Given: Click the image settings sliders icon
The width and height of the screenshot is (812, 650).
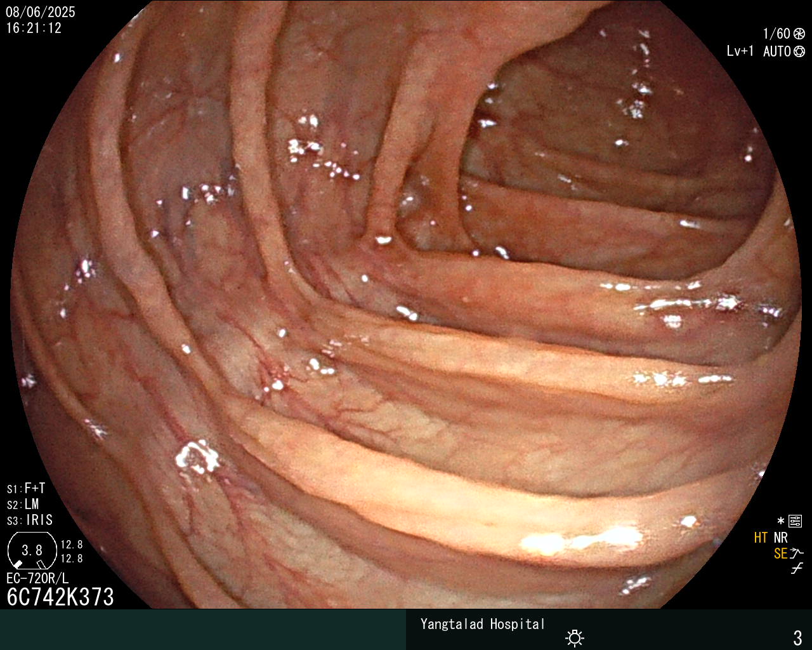Looking at the screenshot, I should pos(796,521).
